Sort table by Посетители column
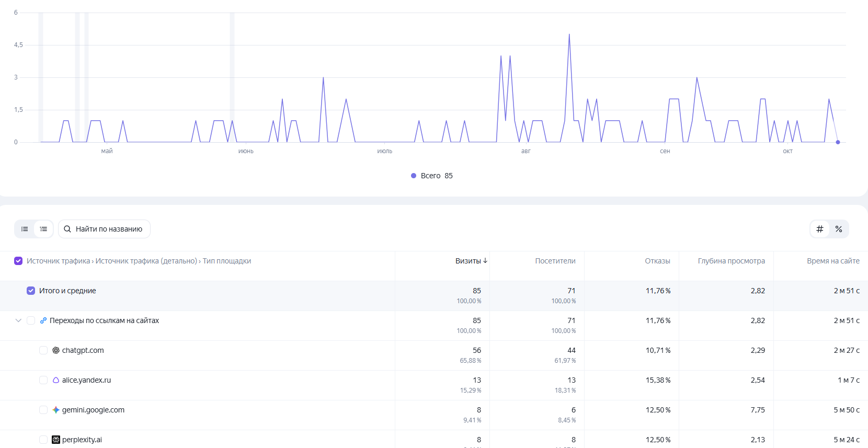The image size is (868, 448). pos(555,261)
